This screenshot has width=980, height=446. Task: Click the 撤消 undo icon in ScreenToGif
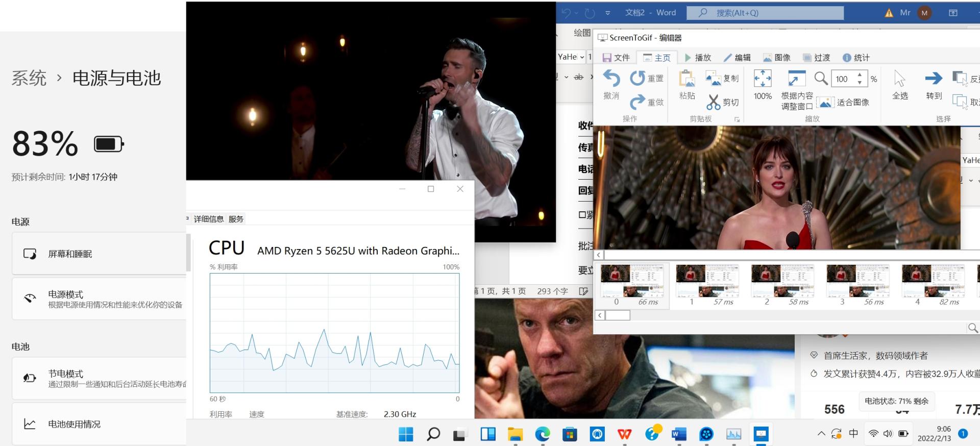point(611,79)
